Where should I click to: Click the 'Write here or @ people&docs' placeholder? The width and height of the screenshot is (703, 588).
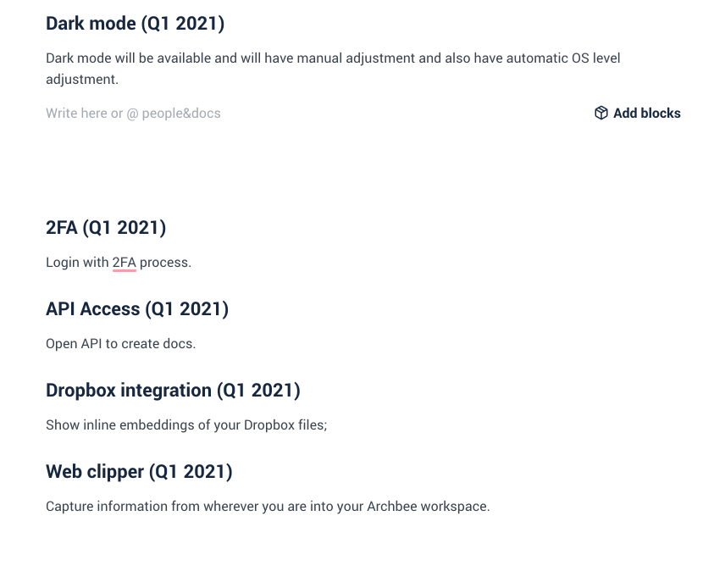(x=133, y=114)
